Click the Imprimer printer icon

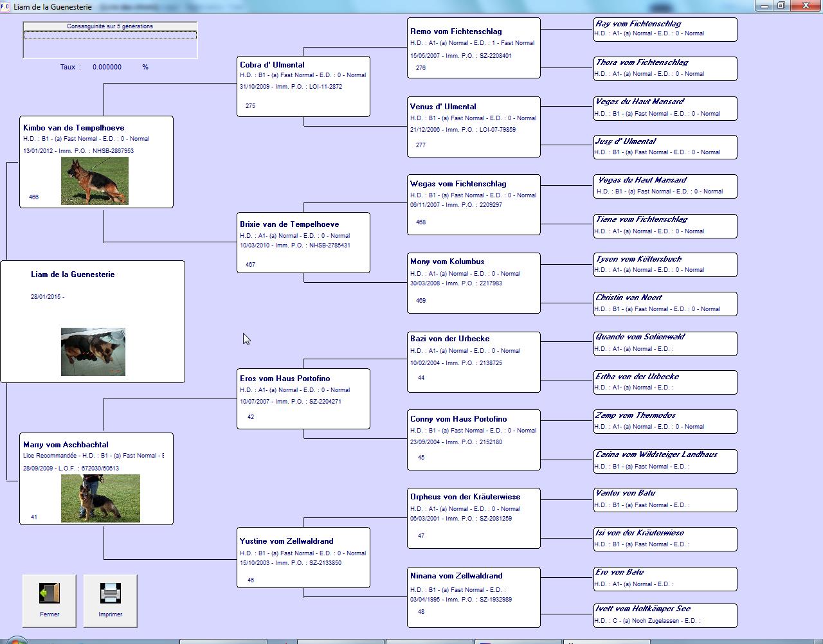tap(110, 593)
